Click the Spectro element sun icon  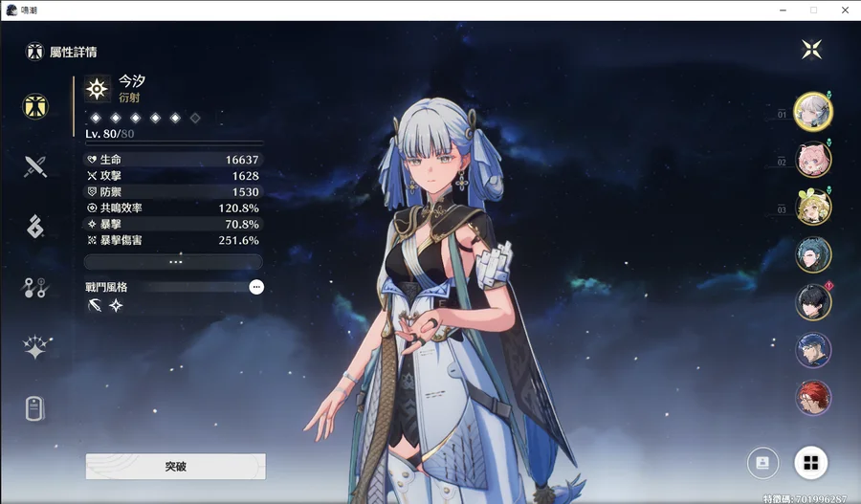pyautogui.click(x=97, y=89)
